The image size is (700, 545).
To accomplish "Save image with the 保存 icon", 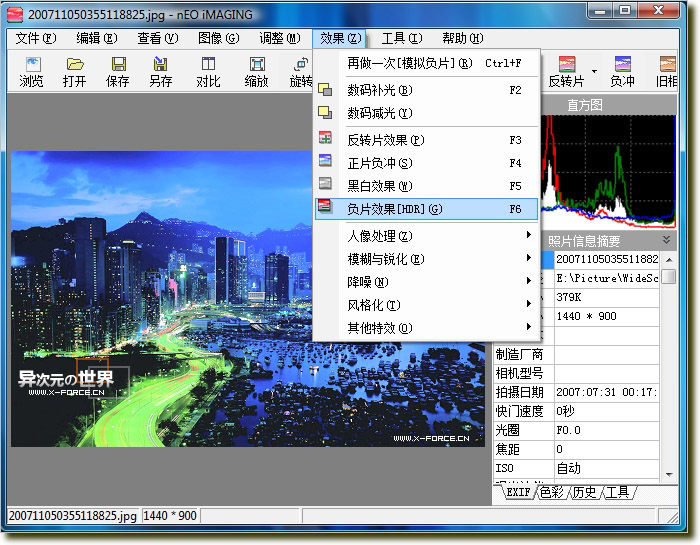I will [117, 72].
